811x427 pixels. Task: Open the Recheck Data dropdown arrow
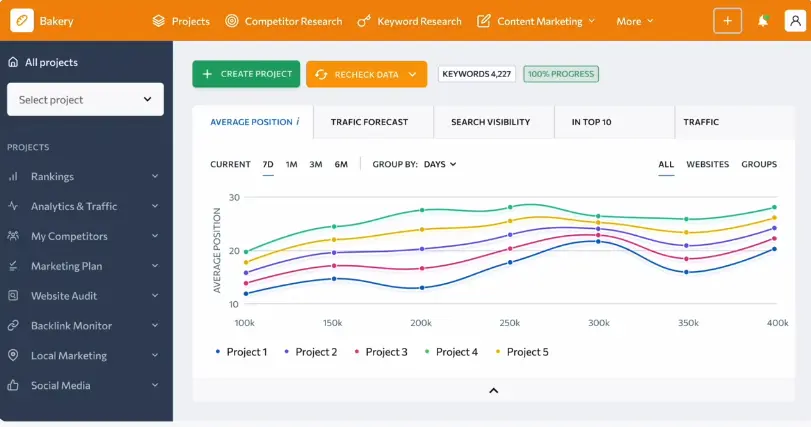click(412, 74)
